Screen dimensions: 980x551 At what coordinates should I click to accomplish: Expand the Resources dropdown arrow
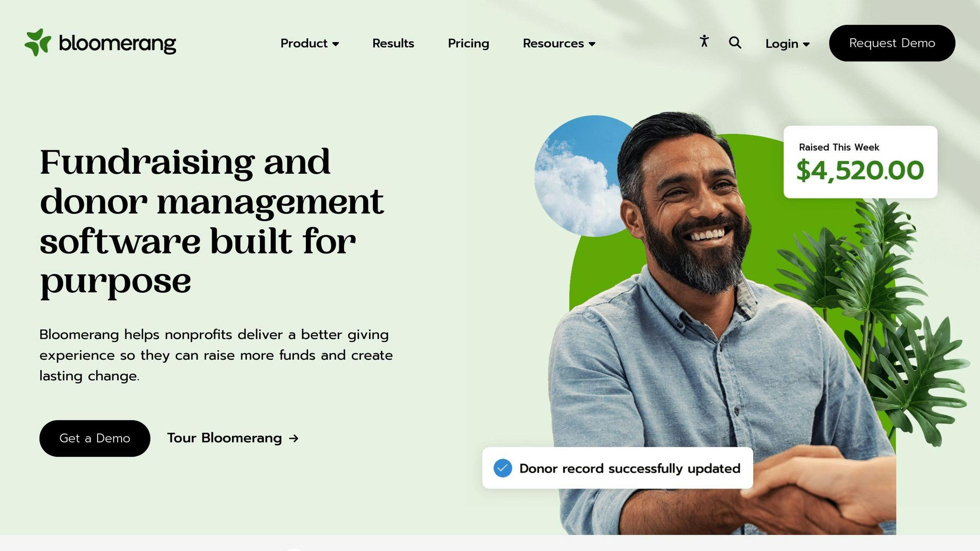(592, 44)
